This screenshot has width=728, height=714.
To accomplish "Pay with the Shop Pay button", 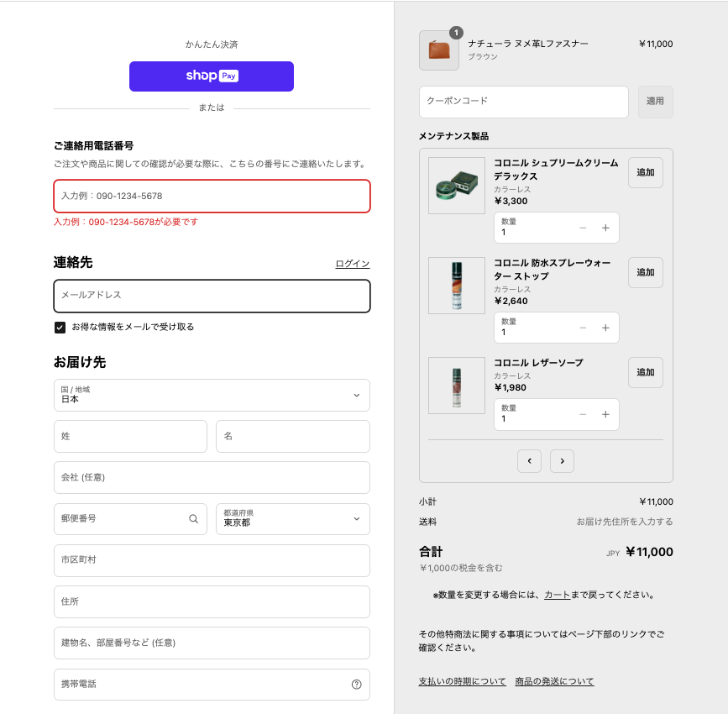I will coord(212,76).
